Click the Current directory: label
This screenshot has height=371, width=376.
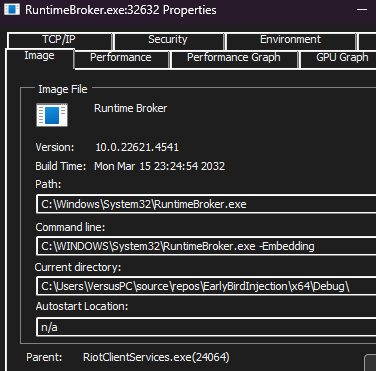tap(78, 267)
